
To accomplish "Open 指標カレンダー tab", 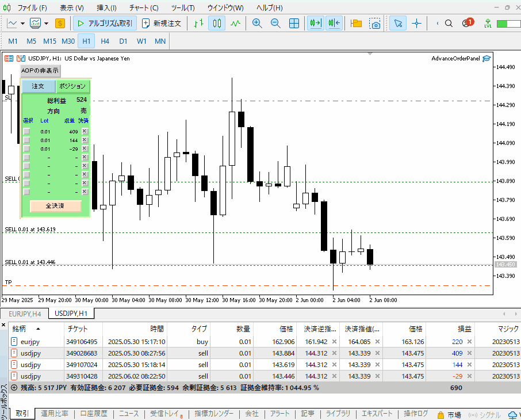I will tap(214, 414).
